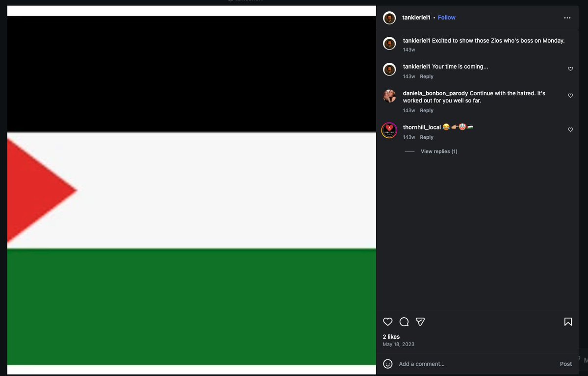Screen dimensions: 588x376
Task: Save post with the bookmark icon
Action: 568,322
